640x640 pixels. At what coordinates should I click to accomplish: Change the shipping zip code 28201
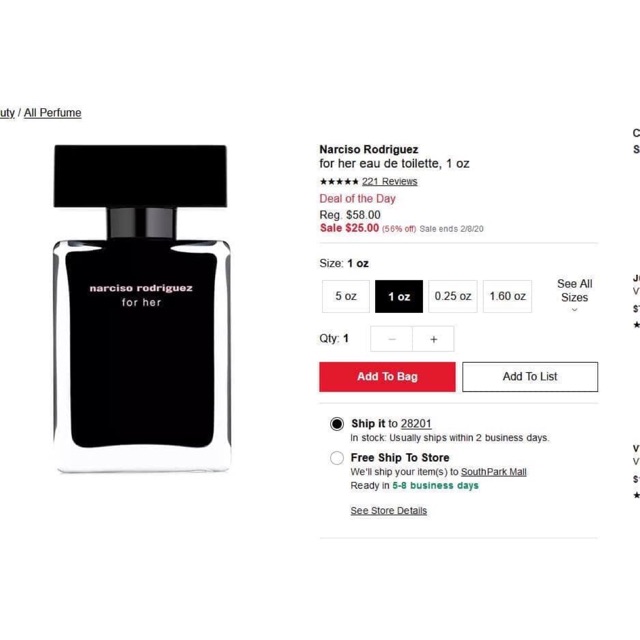click(416, 424)
